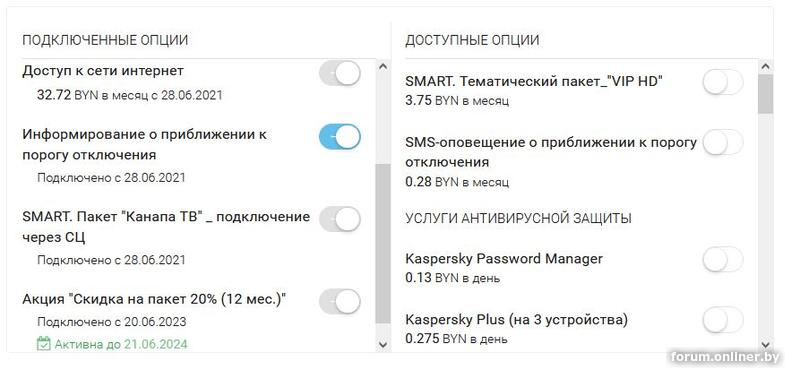Click 'Услуги антивирусной защиты' section heading

pos(518,218)
